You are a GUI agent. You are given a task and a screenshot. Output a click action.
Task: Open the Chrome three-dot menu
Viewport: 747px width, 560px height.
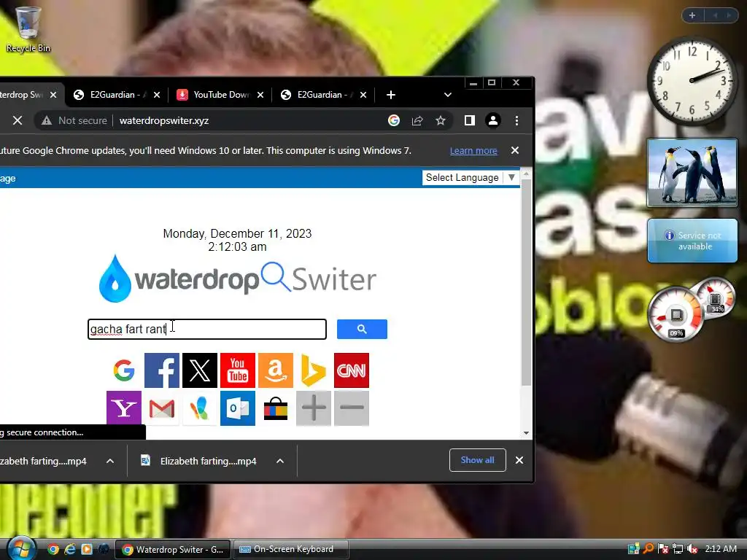pyautogui.click(x=517, y=120)
